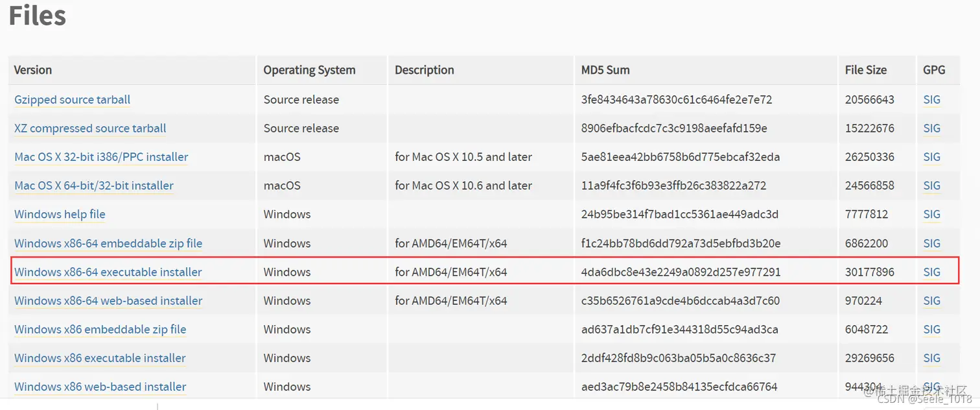Screen dimensions: 980x410
Task: Open SIG link for Windows help file
Action: [x=931, y=214]
